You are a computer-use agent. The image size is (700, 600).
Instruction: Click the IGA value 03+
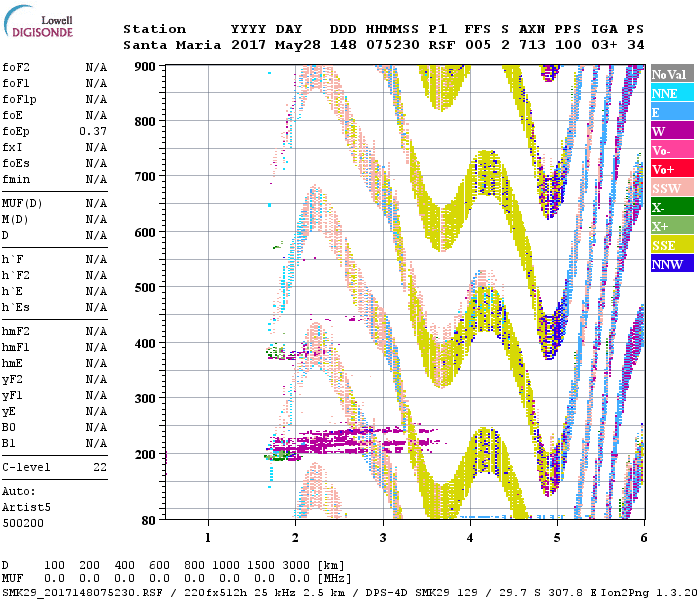coord(604,45)
